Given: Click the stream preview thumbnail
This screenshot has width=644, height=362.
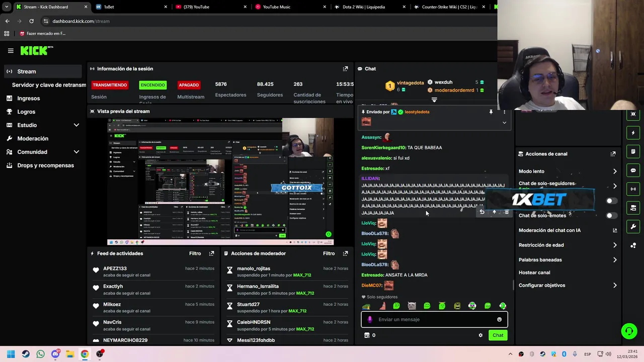Looking at the screenshot, I should point(220,182).
